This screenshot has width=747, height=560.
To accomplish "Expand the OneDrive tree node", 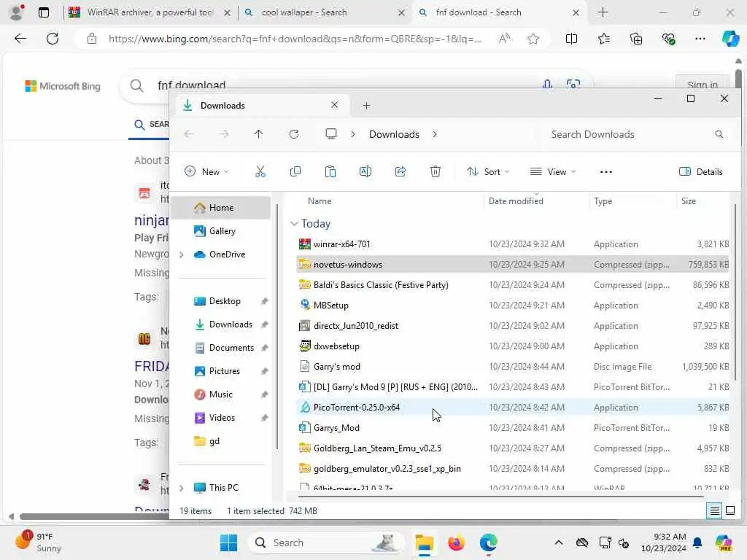I will [x=182, y=254].
